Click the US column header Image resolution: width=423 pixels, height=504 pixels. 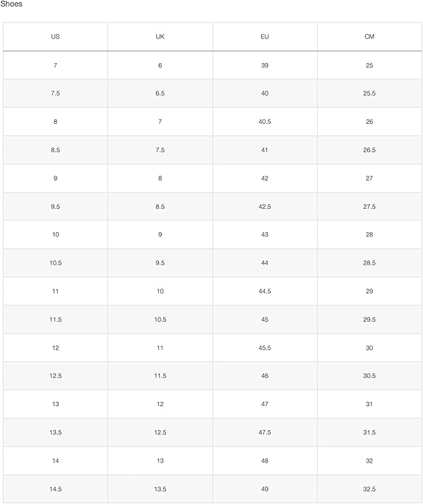55,37
